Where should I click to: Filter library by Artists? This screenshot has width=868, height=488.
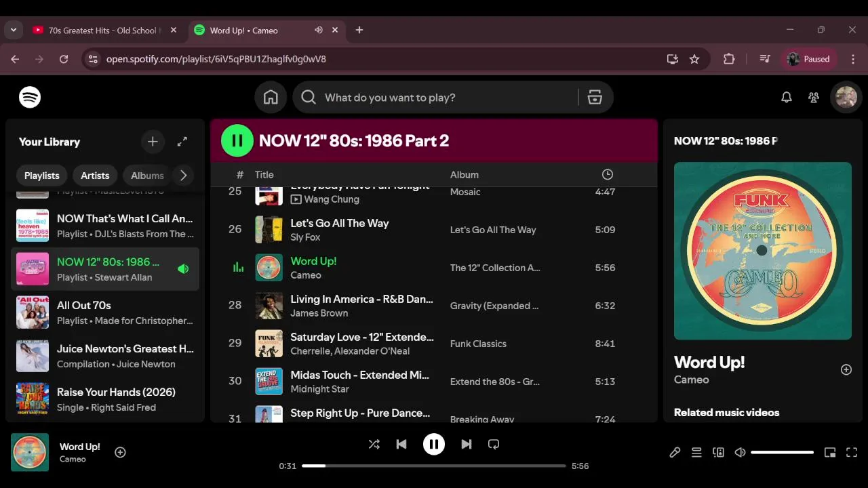[x=95, y=176]
